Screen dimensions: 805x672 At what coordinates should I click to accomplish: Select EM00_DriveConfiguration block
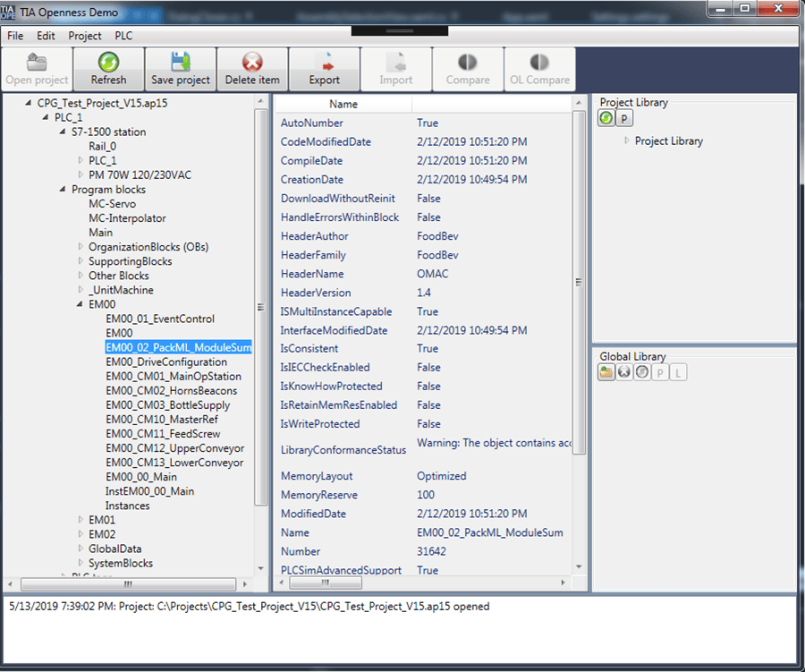coord(166,362)
